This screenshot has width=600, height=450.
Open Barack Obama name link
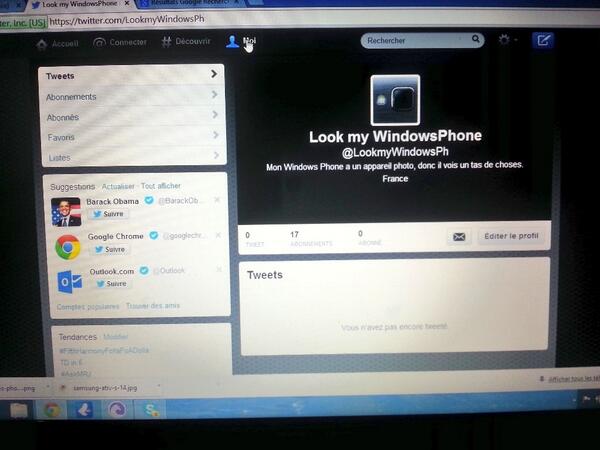pos(112,201)
